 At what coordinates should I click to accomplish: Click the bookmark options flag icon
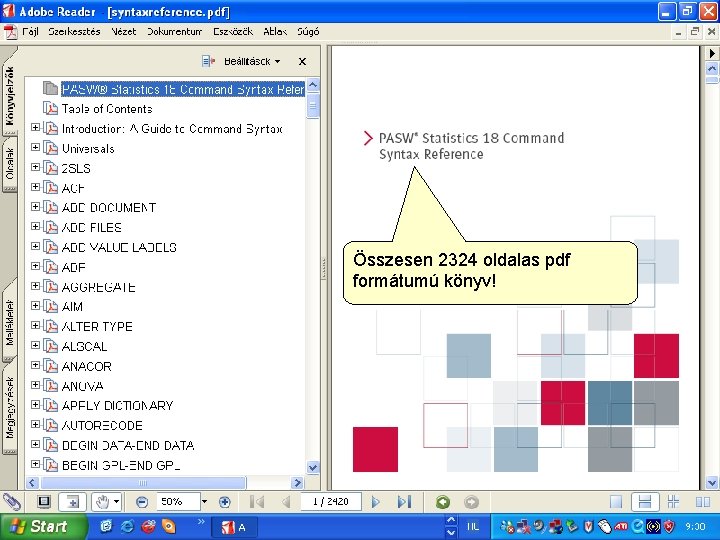pos(208,61)
